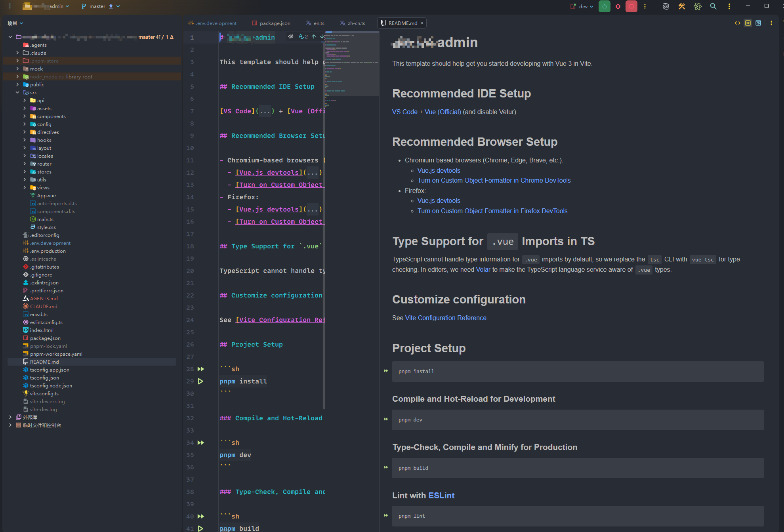Expand the .claude folder

17,53
